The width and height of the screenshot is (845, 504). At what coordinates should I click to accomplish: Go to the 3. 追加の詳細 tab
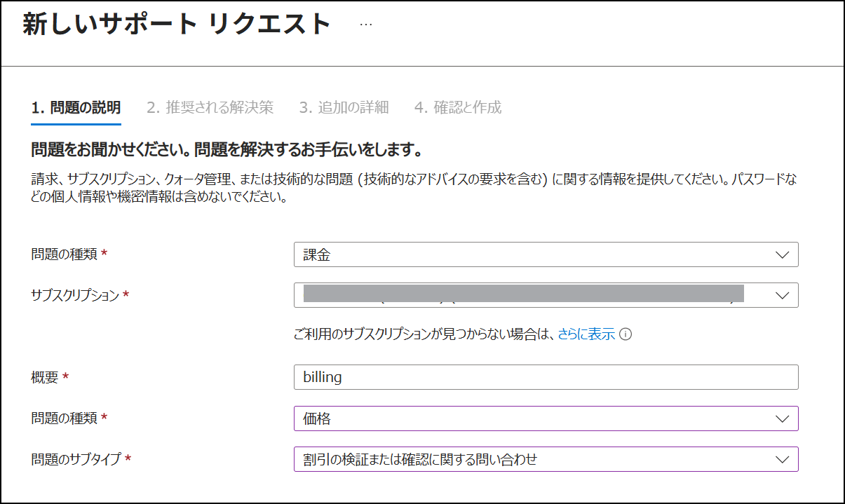(344, 108)
